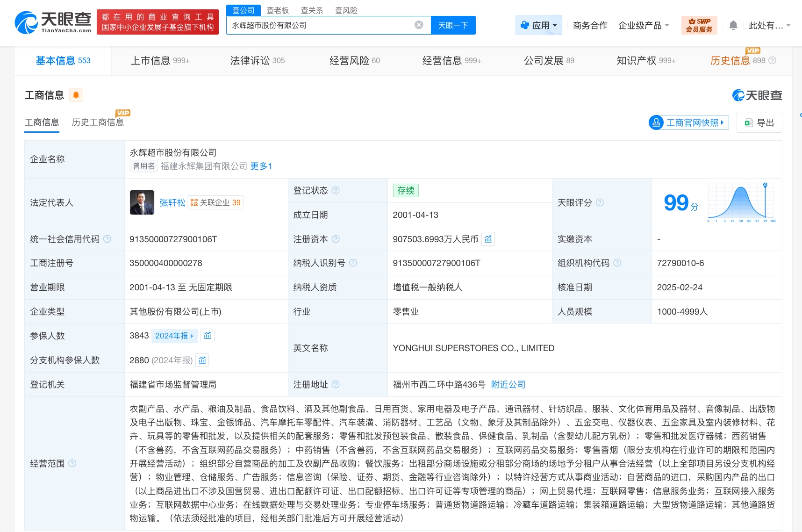Open the 经营风险 tab
Image resolution: width=802 pixels, height=532 pixels.
(x=354, y=61)
